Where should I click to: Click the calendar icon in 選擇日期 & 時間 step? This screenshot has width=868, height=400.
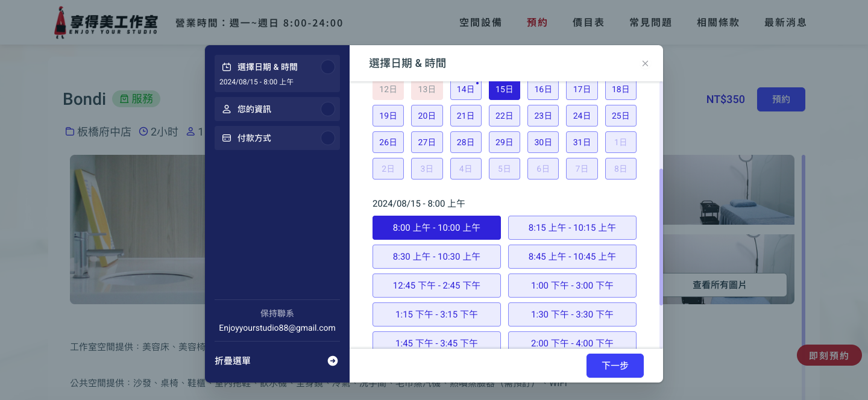(227, 67)
